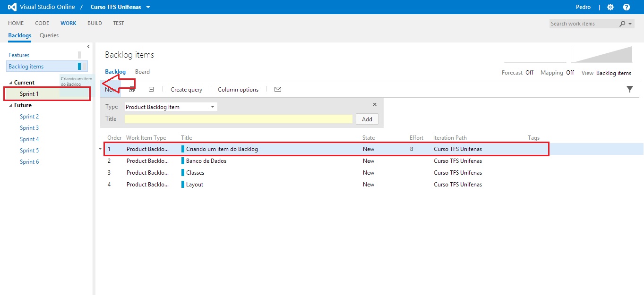
Task: Open the settings gear icon
Action: click(610, 7)
